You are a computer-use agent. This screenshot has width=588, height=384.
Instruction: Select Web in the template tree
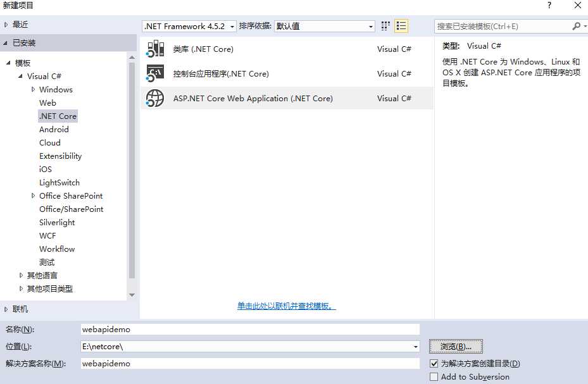47,102
